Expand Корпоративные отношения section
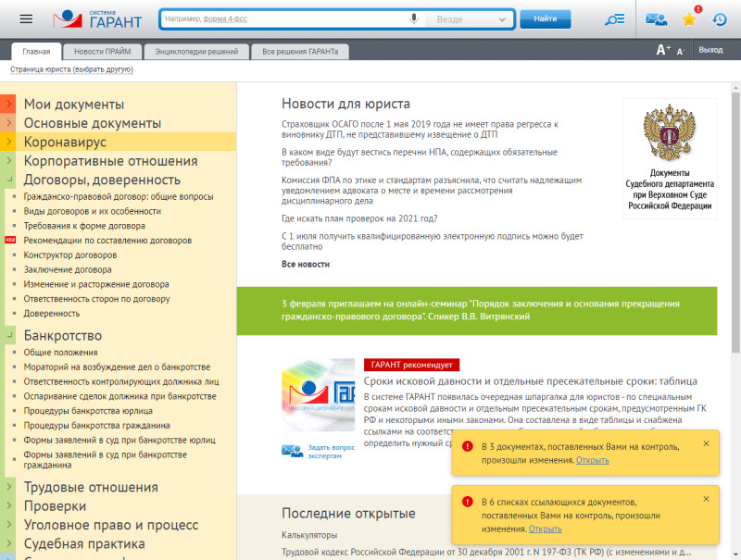The image size is (741, 560). pos(8,160)
